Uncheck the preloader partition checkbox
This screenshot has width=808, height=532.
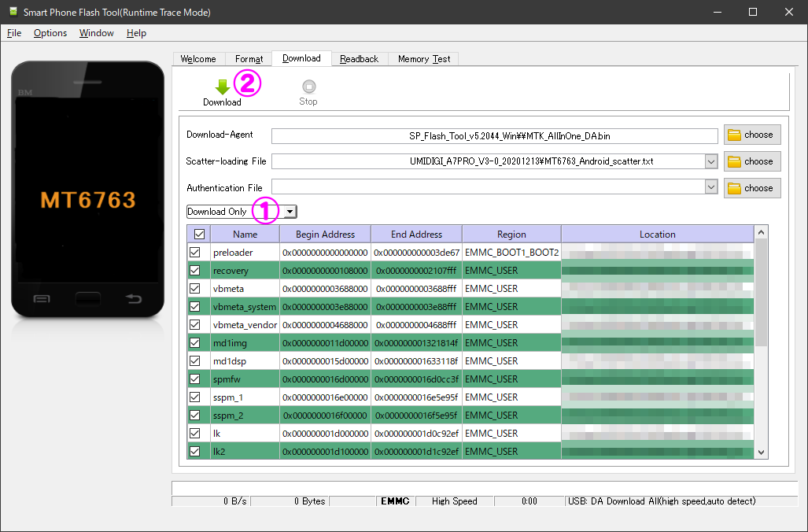(x=195, y=252)
